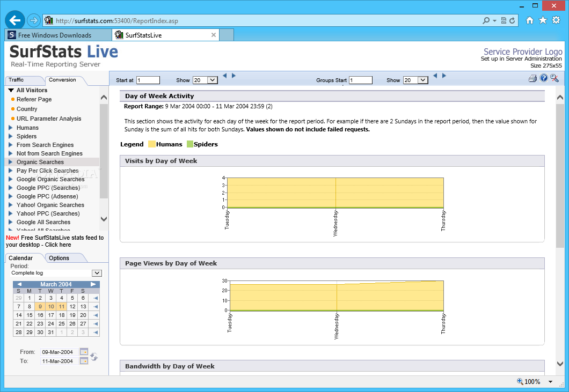Click the zoom magnifier icon in status bar
569x392 pixels.
tap(520, 381)
